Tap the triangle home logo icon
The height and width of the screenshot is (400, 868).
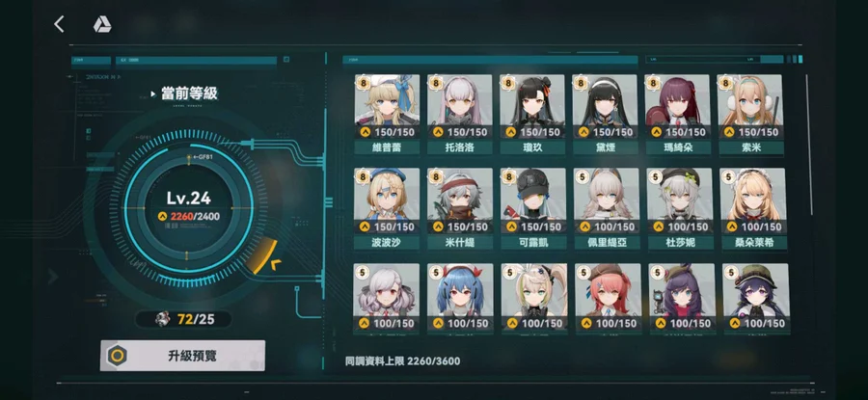[102, 24]
